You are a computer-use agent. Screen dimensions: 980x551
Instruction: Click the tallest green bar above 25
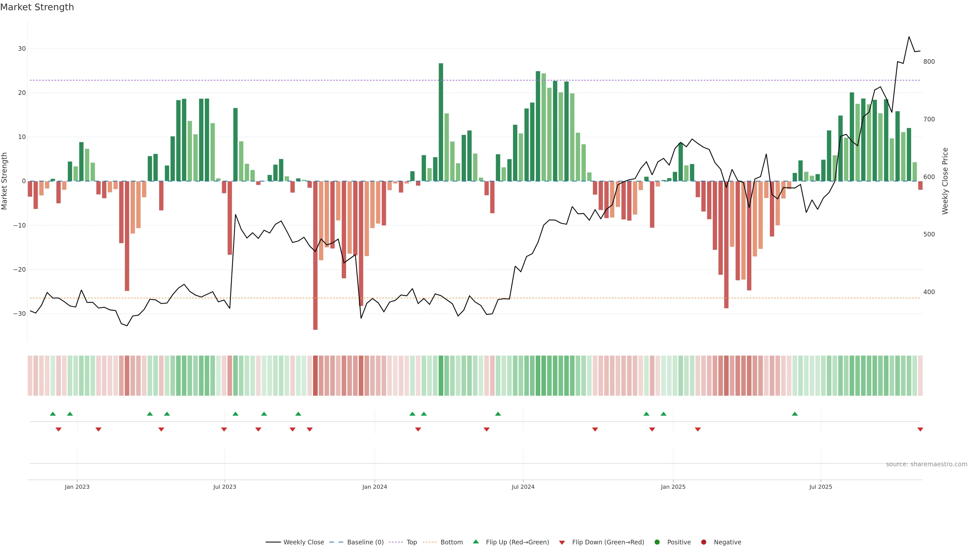441,122
